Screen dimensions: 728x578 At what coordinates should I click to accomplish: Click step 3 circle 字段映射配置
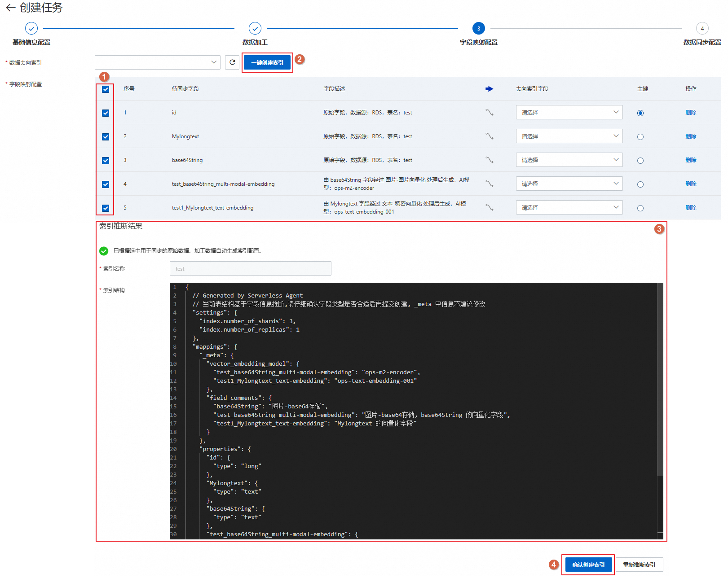[479, 28]
